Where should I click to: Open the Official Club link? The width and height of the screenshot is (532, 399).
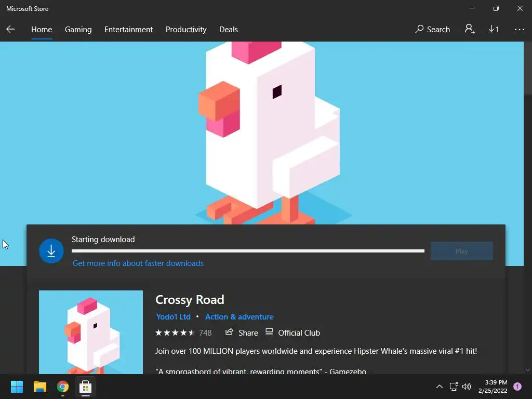pos(292,333)
